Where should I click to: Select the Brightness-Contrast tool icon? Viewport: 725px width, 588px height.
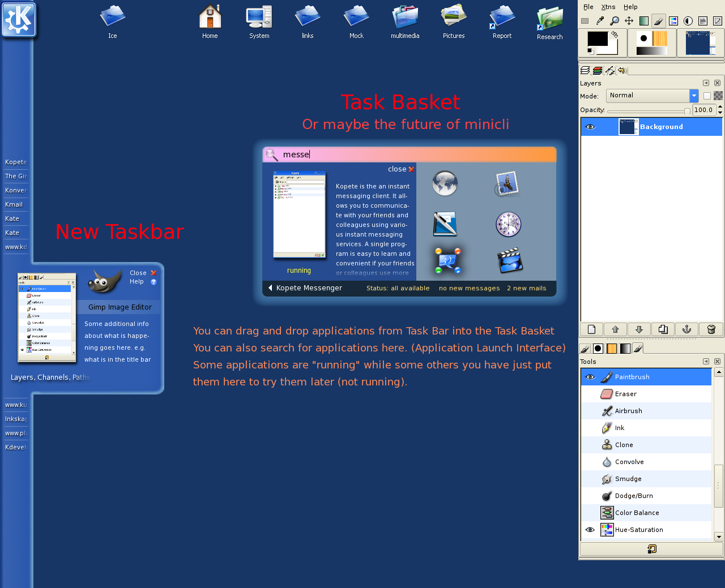[688, 21]
